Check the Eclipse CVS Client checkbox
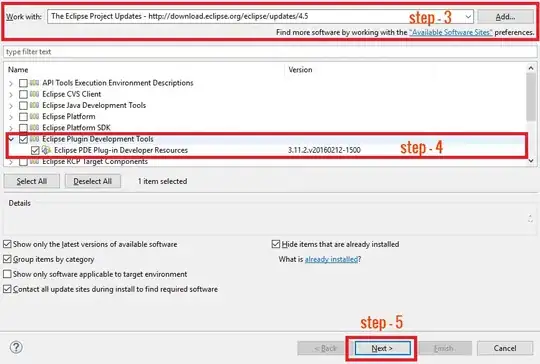540x364 pixels. point(23,94)
